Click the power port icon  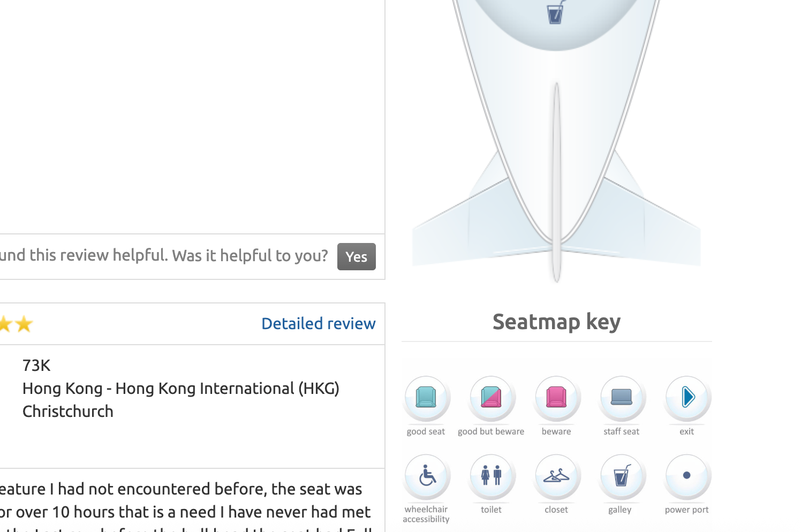[687, 476]
